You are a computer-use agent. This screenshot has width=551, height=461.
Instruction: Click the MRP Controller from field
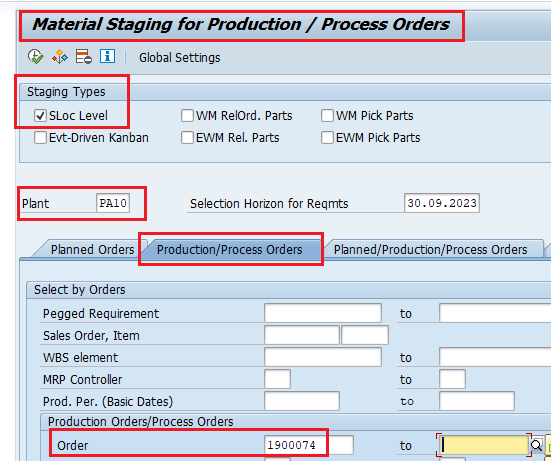point(277,379)
